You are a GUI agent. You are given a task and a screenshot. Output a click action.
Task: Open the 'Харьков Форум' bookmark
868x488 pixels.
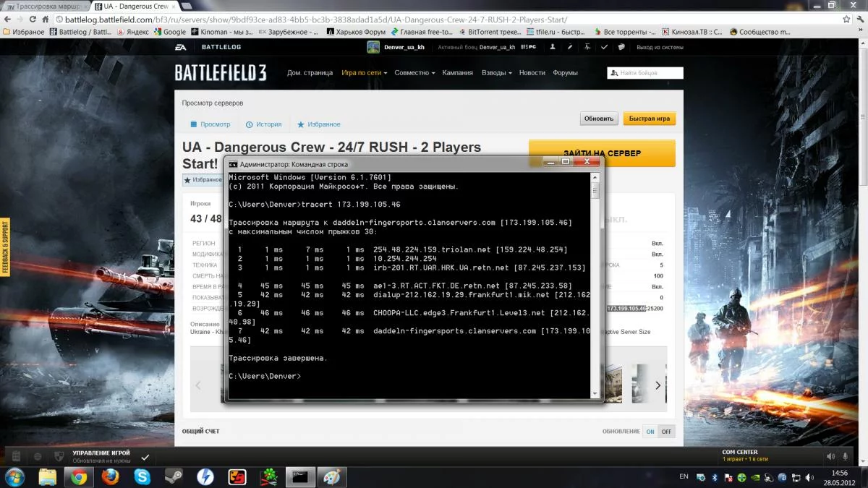pyautogui.click(x=355, y=32)
